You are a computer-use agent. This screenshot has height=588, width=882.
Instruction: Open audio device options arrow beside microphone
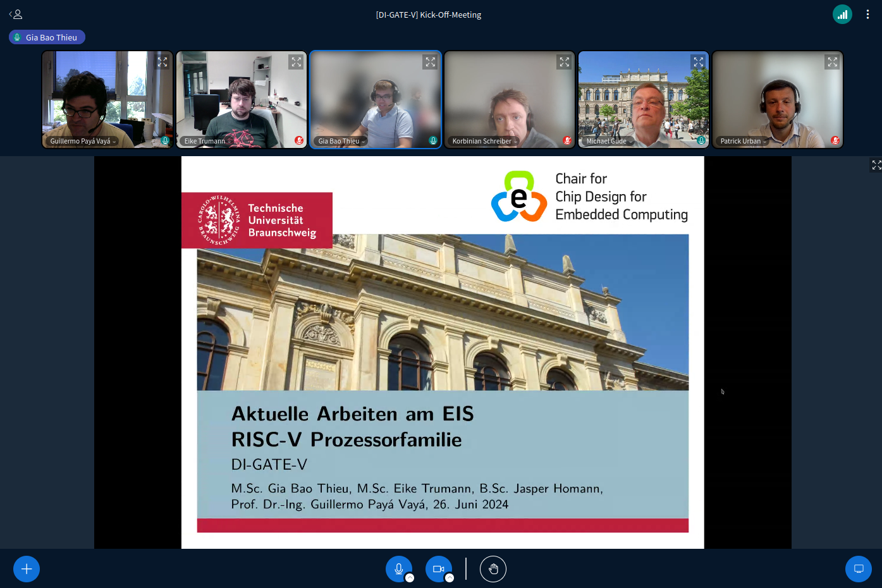coord(410,578)
